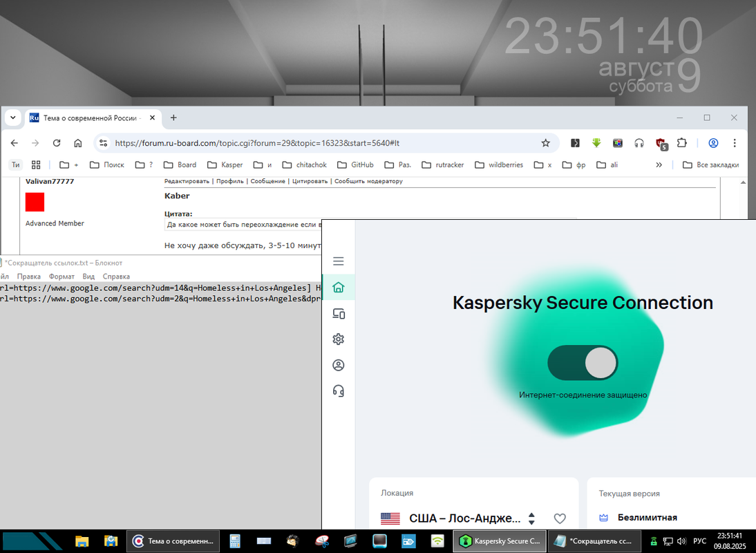The height and width of the screenshot is (553, 756).
Task: Click the 'Профиль' link in the forum post
Action: coord(229,181)
